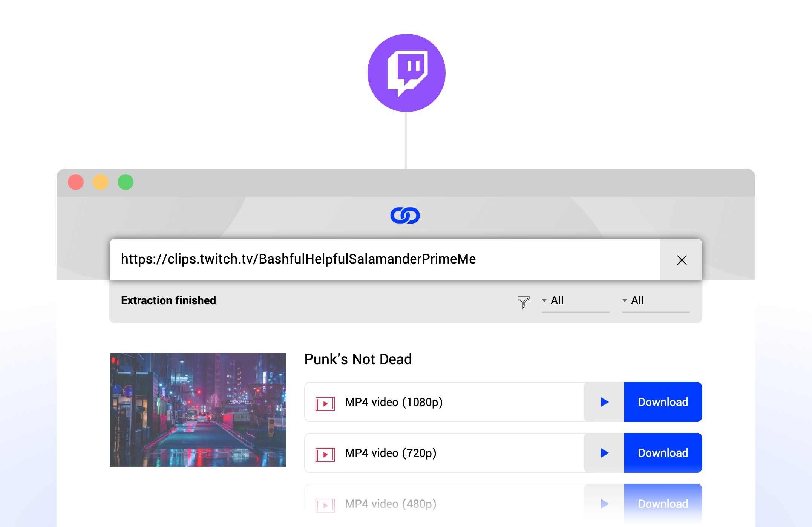Screen dimensions: 812x527
Task: Minimize the window with the yellow button
Action: point(101,182)
